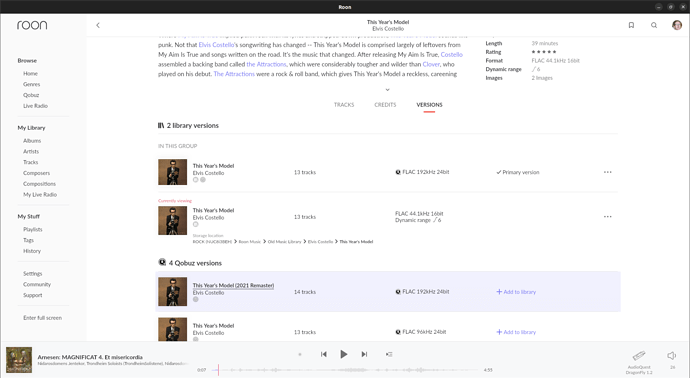The height and width of the screenshot is (378, 690).
Task: Follow the Costello link ending second line
Action: tap(451, 55)
